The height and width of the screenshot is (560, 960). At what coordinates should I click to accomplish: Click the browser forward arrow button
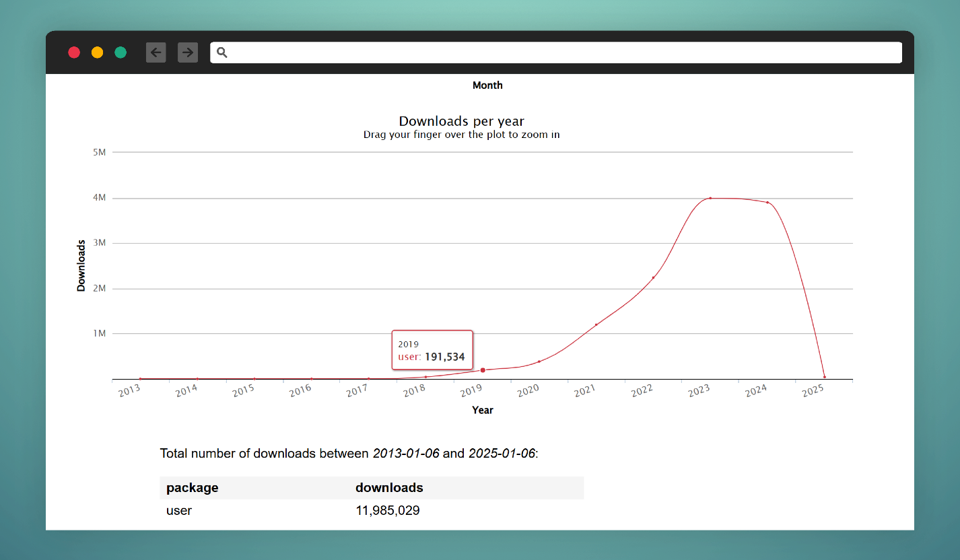[x=188, y=53]
